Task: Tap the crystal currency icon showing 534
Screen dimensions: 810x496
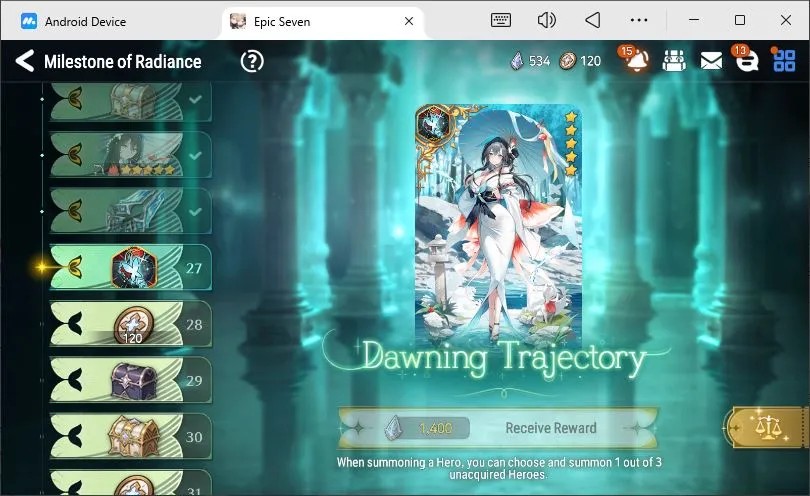Action: [517, 61]
